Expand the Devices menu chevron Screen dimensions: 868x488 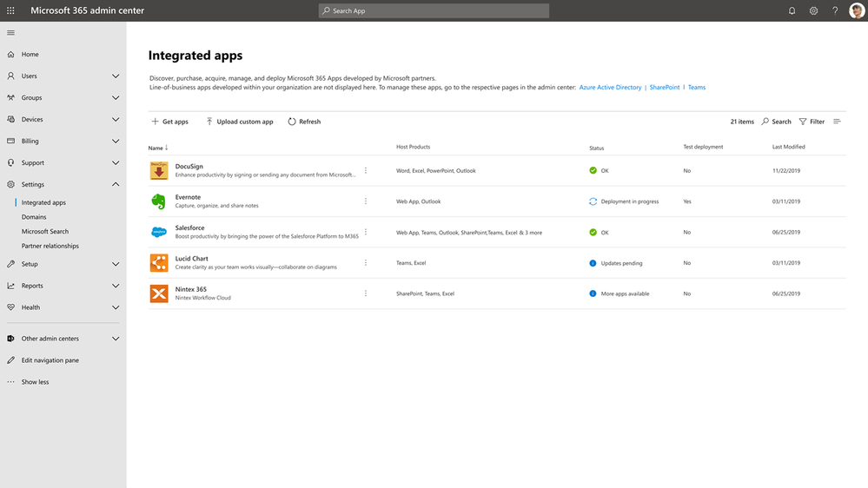[116, 119]
